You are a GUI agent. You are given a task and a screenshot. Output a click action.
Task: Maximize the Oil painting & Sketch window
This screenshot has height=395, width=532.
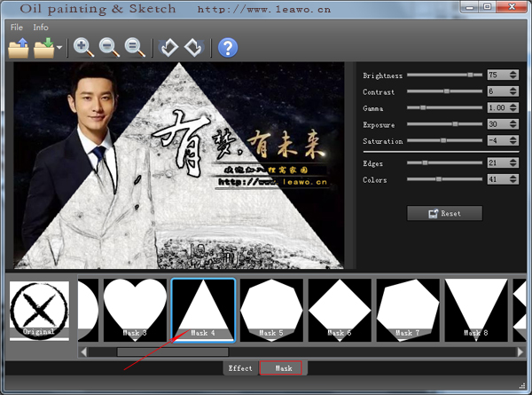pyautogui.click(x=487, y=7)
